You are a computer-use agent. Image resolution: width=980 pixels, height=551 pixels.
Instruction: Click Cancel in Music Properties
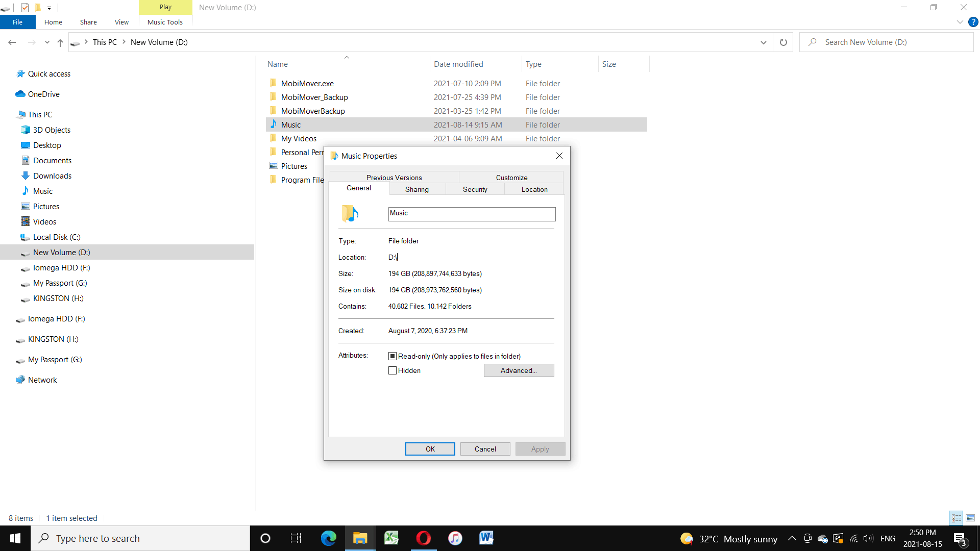click(x=485, y=449)
